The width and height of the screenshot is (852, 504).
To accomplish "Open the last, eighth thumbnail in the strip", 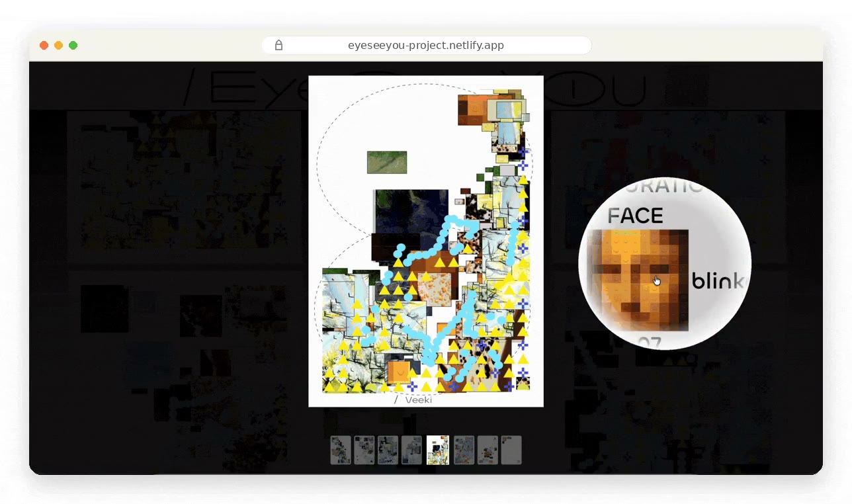I will coord(511,450).
